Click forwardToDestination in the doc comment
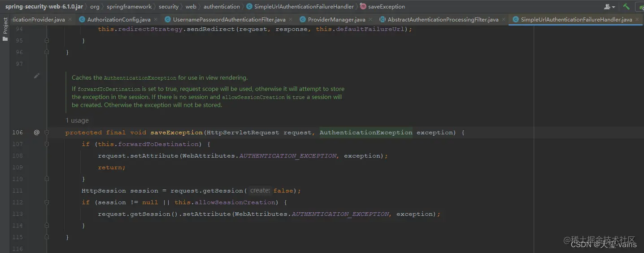 point(109,89)
